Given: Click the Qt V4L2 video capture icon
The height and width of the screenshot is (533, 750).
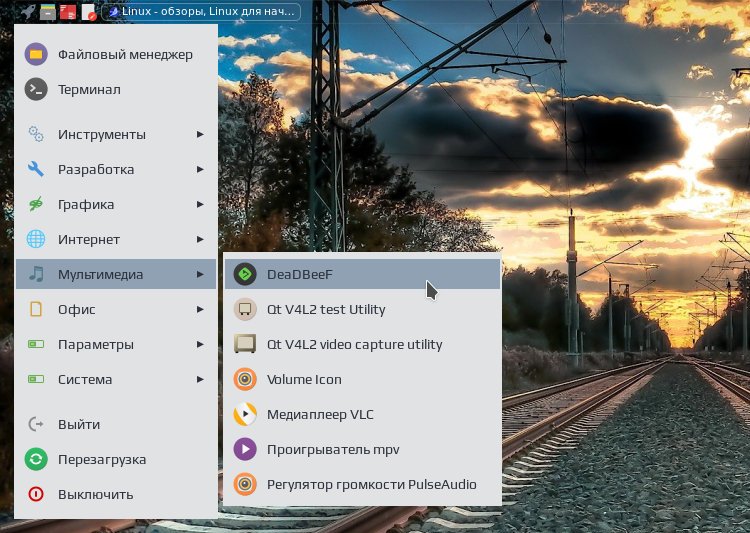Looking at the screenshot, I should click(x=245, y=344).
